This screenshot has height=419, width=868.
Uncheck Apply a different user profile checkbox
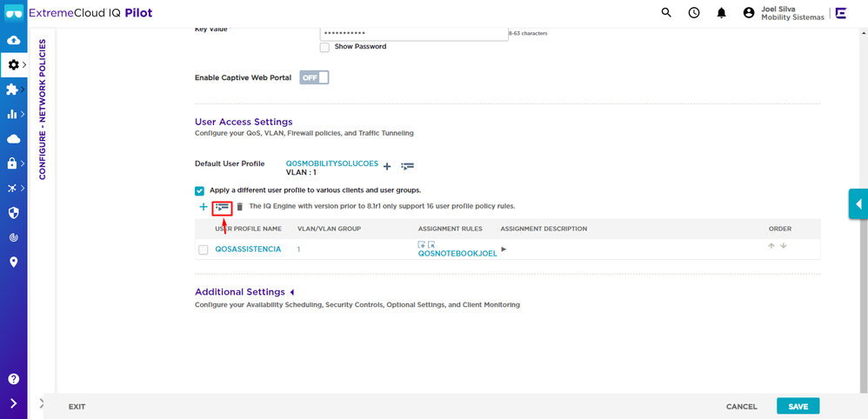[200, 190]
